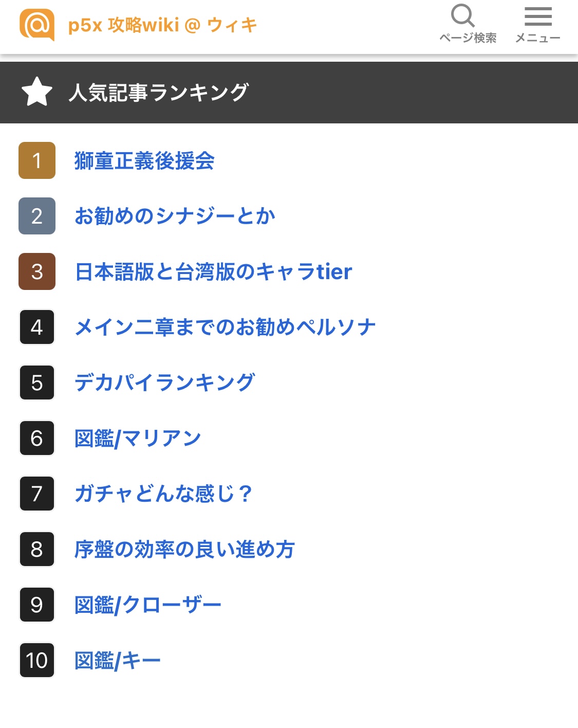
Task: Click the bronze rank 3 badge
Action: click(37, 271)
